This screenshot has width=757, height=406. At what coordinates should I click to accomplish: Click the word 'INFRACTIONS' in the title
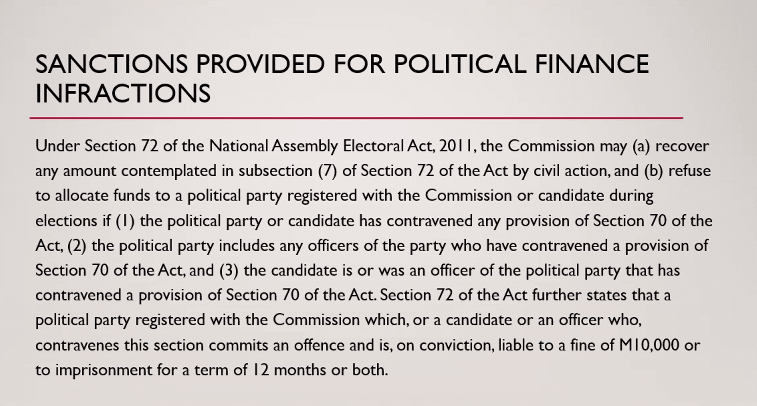(123, 93)
